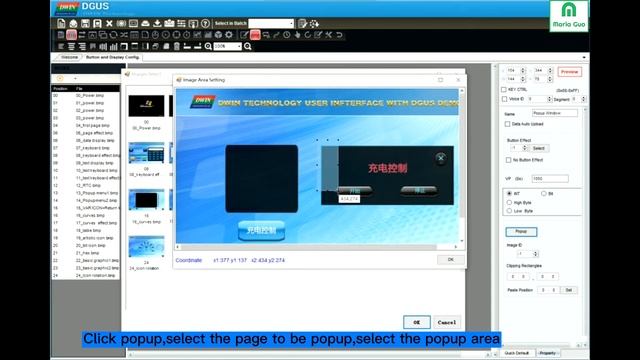Screen dimensions: 640x360
Task: Click the Set button beside Paste Position
Action: [569, 290]
